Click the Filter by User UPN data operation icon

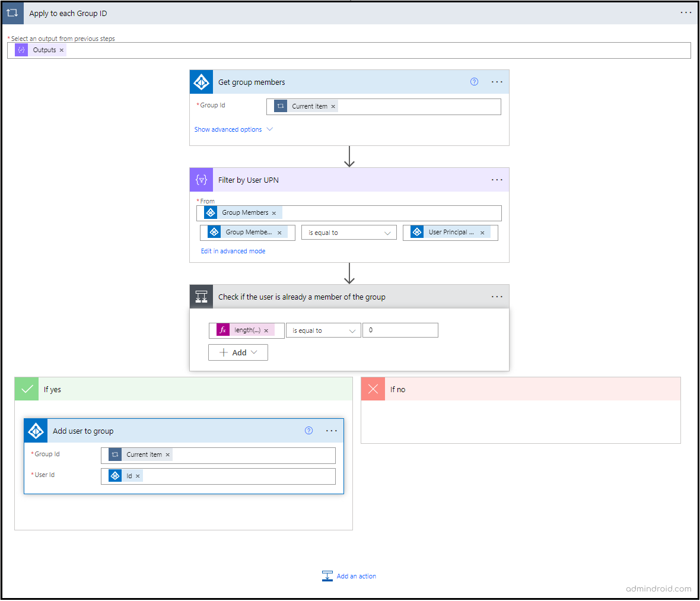click(x=201, y=179)
